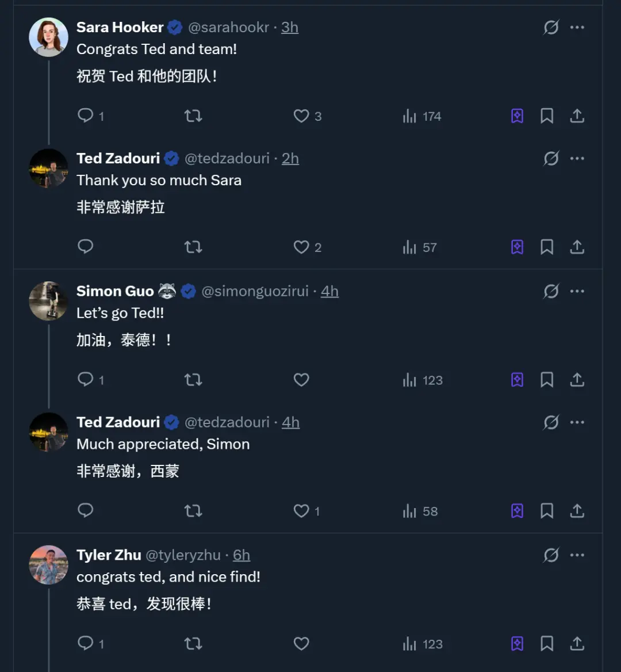
Task: Repost Sara Hooker's tweet
Action: click(x=193, y=116)
